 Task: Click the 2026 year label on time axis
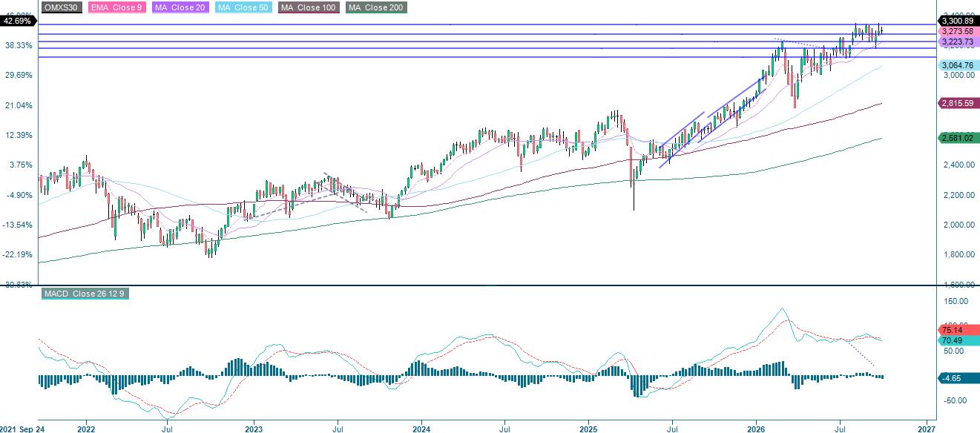757,429
